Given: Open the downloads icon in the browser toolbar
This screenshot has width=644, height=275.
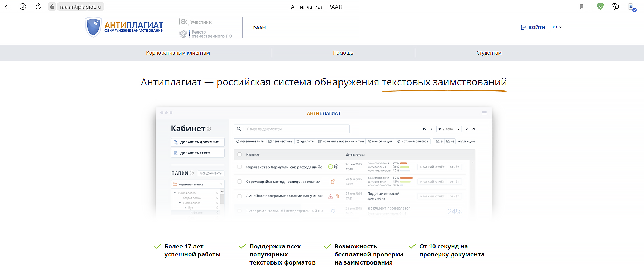Looking at the screenshot, I should 632,7.
